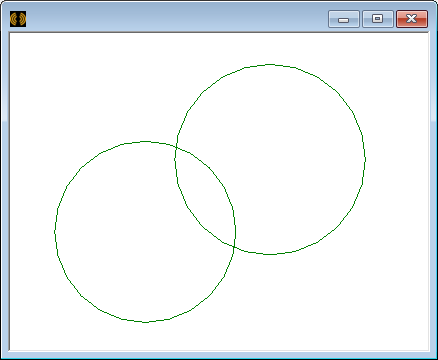
Task: Minimize the window
Action: [344, 19]
